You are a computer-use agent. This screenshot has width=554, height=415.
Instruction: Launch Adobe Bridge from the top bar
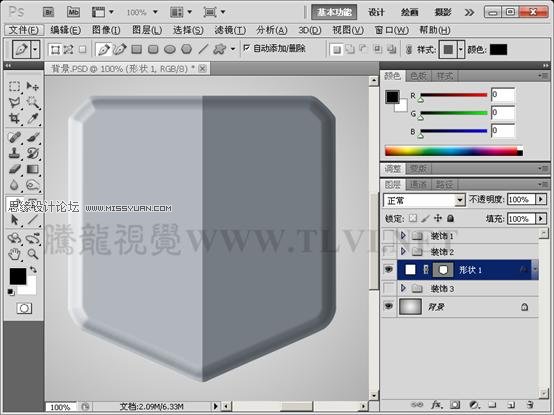pyautogui.click(x=48, y=12)
